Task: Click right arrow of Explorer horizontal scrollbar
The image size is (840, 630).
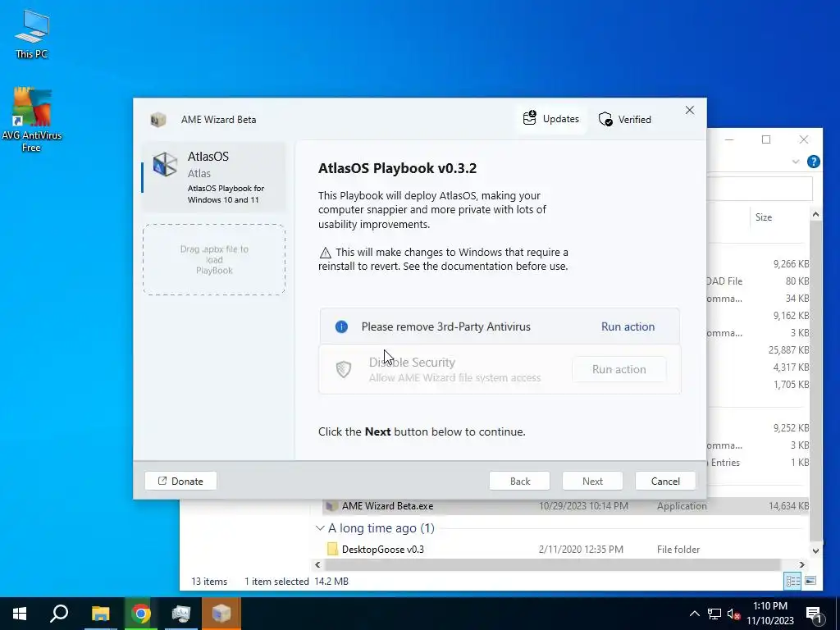Action: click(x=802, y=564)
